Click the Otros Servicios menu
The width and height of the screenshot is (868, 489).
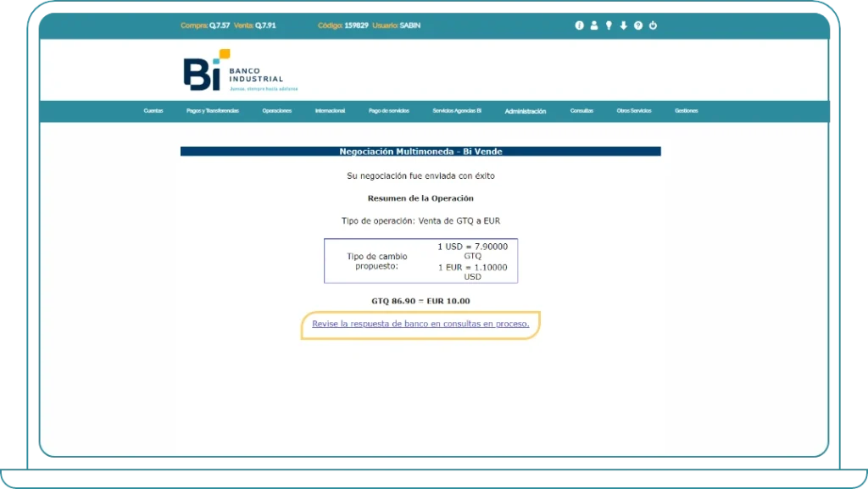pyautogui.click(x=634, y=111)
